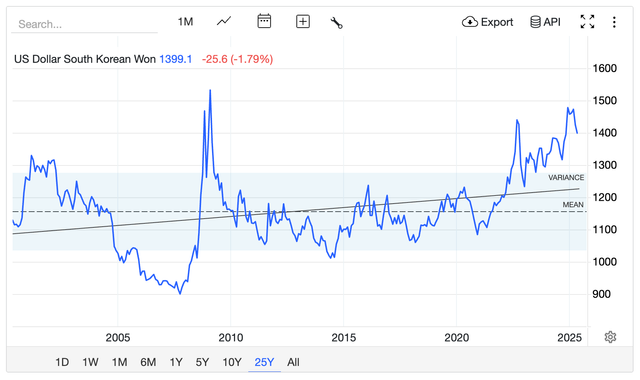
Task: Select the 1Y time range tab
Action: 176,362
